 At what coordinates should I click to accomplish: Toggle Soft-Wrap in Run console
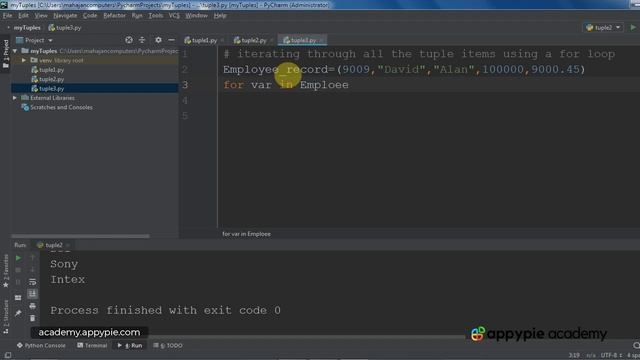tap(33, 282)
